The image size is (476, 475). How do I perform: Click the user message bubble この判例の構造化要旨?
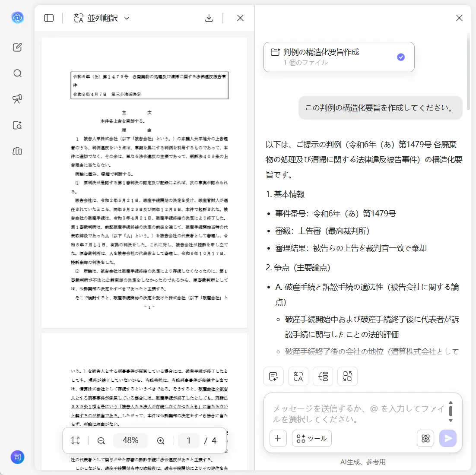[x=380, y=108]
